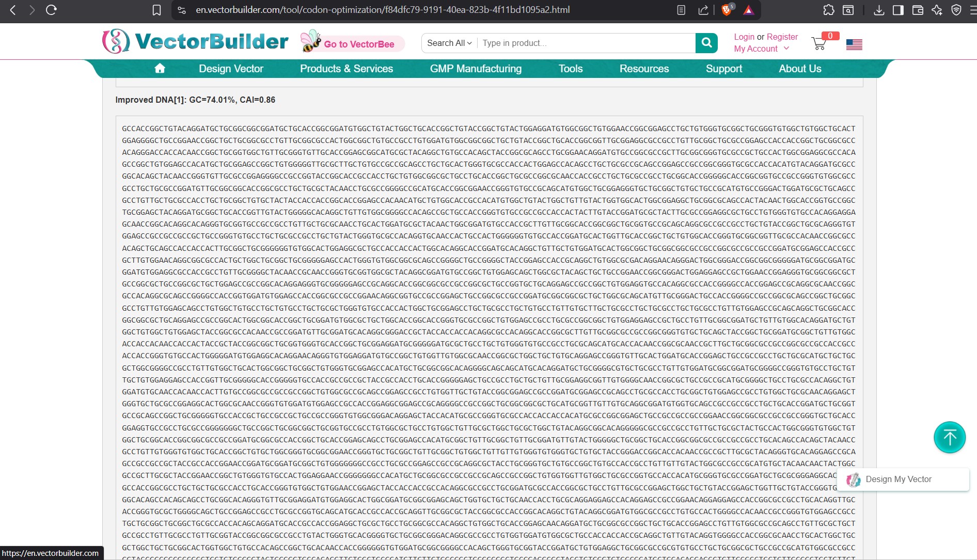Bookmark this page
The height and width of the screenshot is (560, 977).
pyautogui.click(x=157, y=10)
